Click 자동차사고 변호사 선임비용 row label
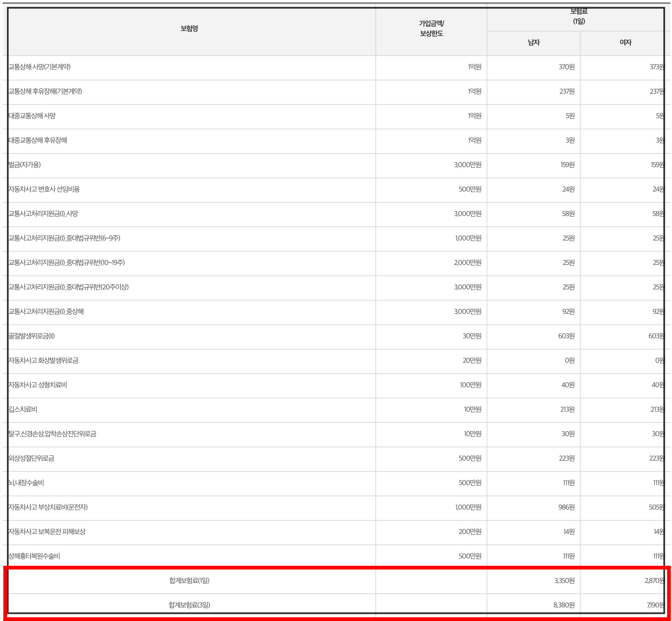This screenshot has height=621, width=672. [x=44, y=189]
